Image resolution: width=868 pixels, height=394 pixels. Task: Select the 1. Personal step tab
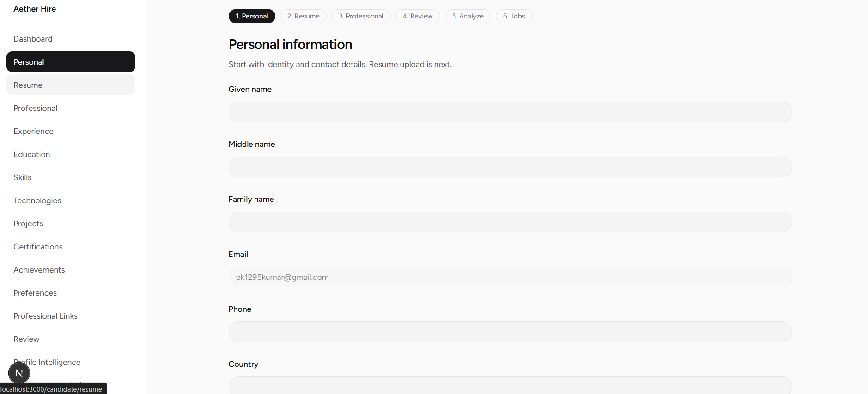point(252,16)
